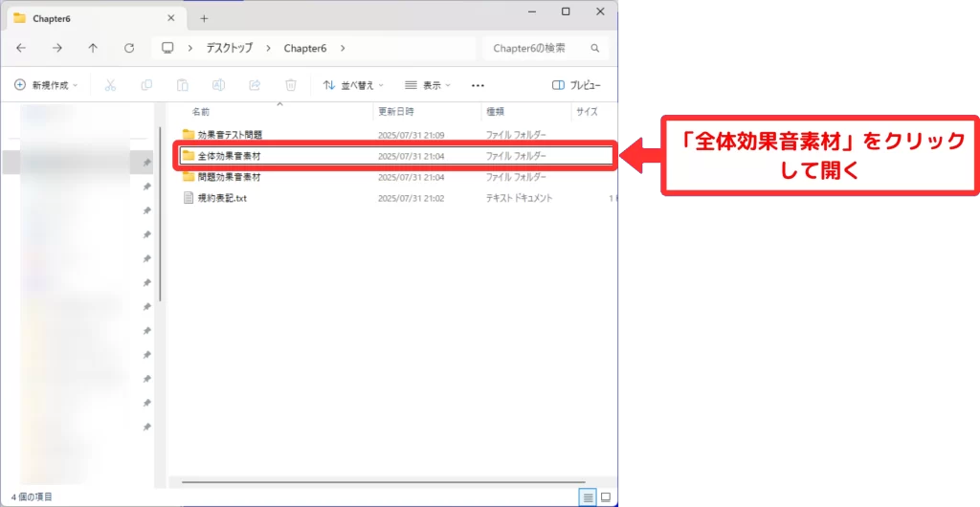Click the Delete trash icon

click(x=291, y=85)
